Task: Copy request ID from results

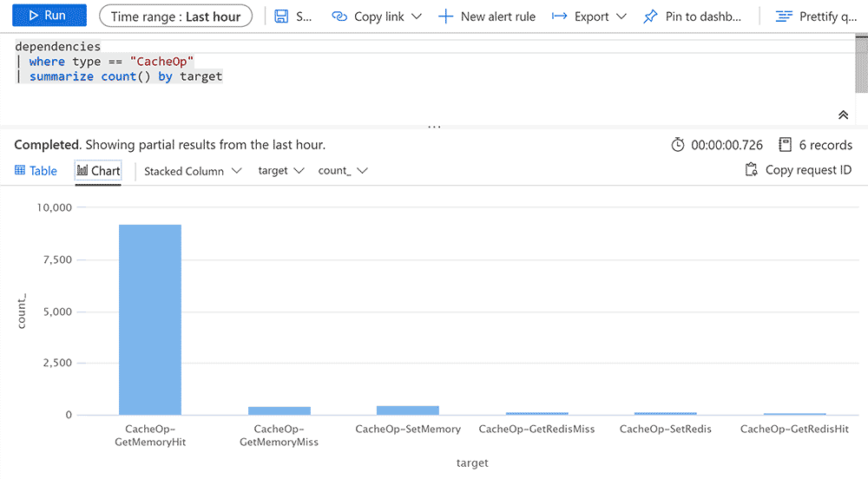Action: [x=799, y=170]
